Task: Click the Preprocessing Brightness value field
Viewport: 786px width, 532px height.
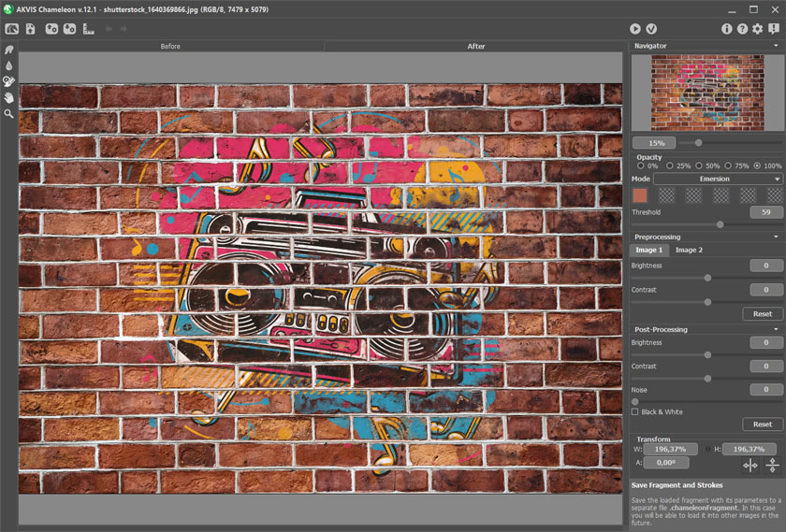Action: pyautogui.click(x=766, y=266)
